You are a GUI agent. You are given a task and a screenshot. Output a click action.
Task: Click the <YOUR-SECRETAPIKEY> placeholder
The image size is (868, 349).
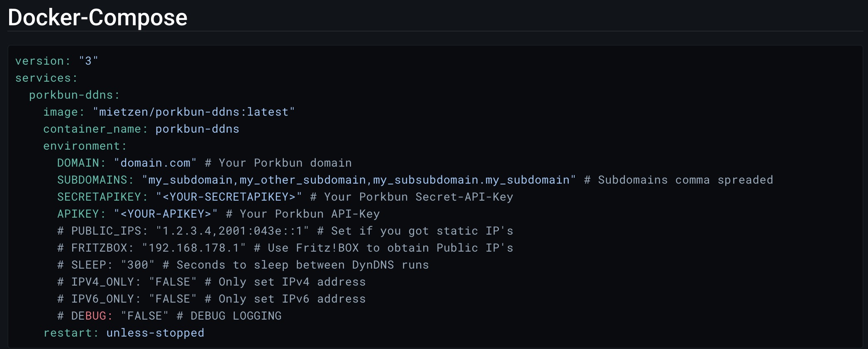point(229,197)
